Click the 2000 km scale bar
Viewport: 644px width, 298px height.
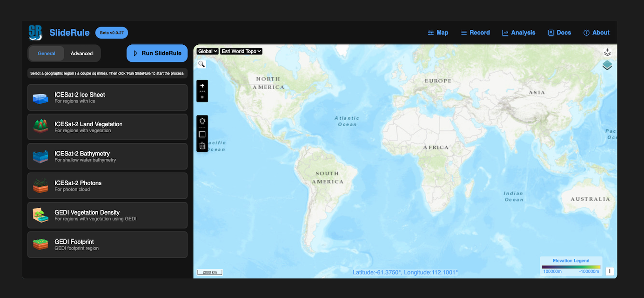(210, 272)
